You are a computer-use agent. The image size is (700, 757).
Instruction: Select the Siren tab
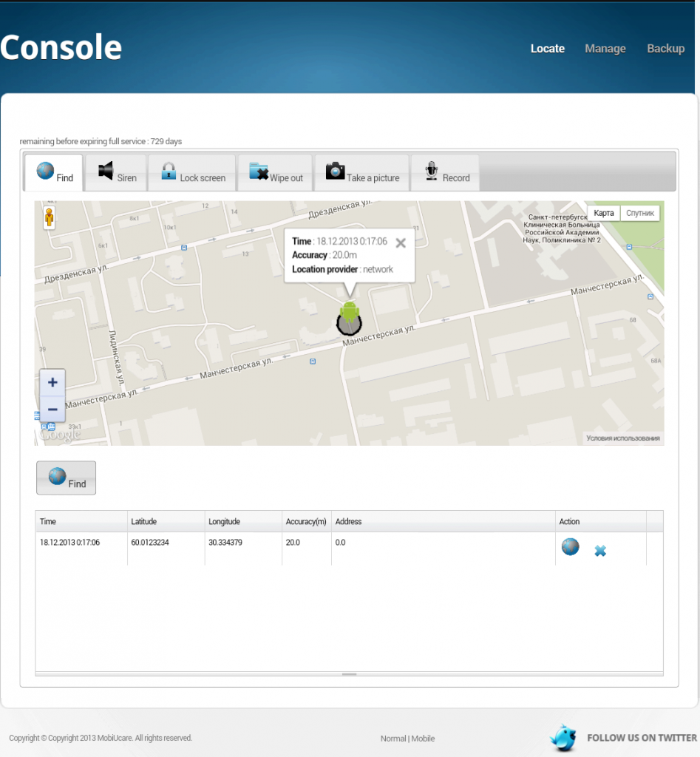[x=118, y=173]
